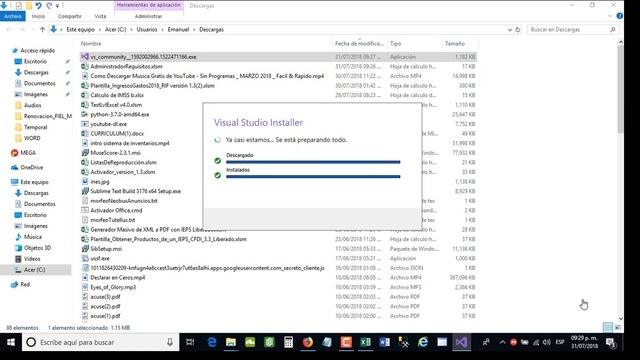Click the Buscar en Descargas search box
Image resolution: width=640 pixels, height=360 pixels.
[572, 29]
